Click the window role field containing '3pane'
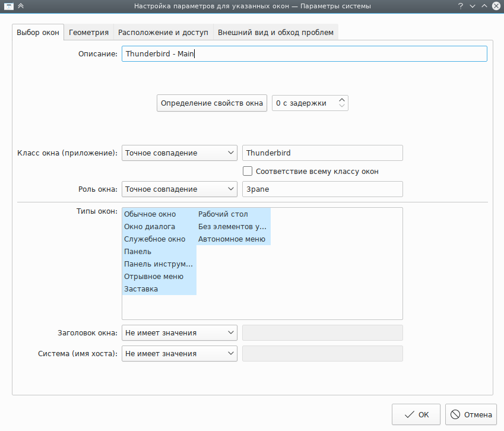The width and height of the screenshot is (504, 431). click(322, 189)
